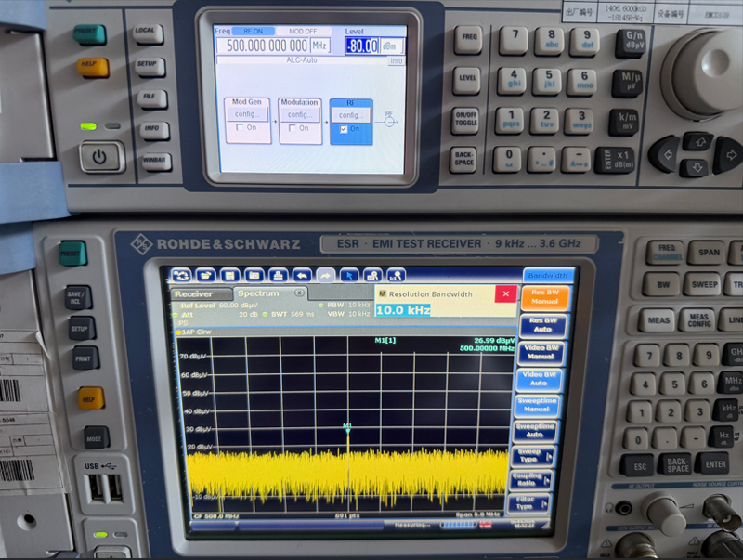
Task: Select the Sweeptime Auto softkey
Action: tap(535, 431)
